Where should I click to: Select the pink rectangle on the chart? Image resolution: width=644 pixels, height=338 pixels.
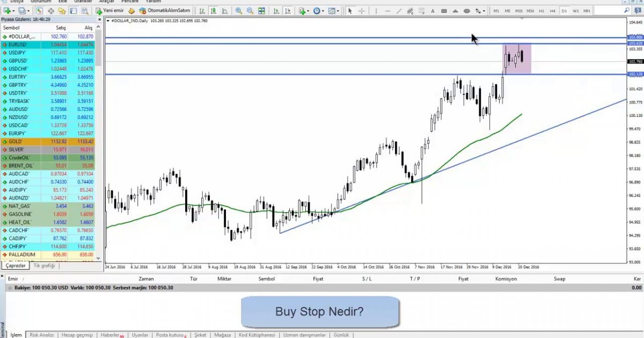tap(517, 58)
